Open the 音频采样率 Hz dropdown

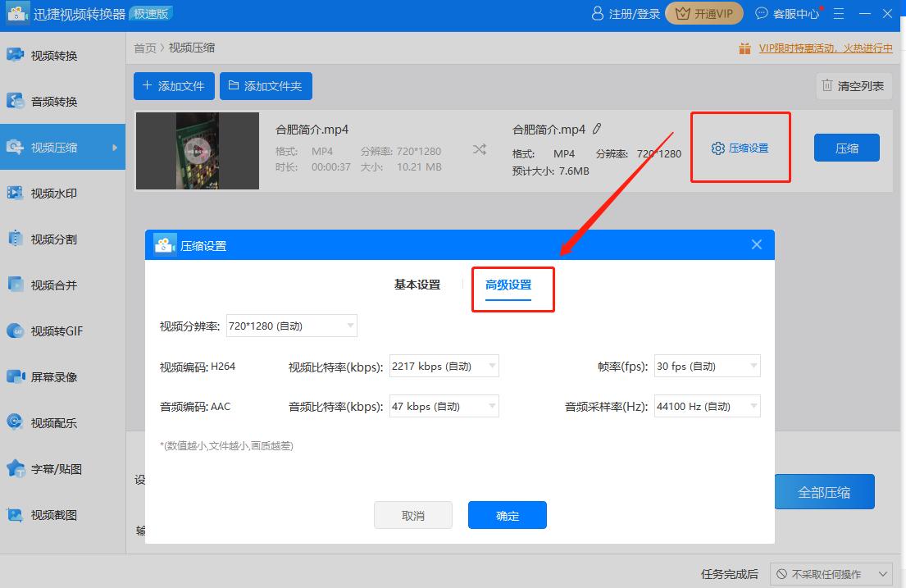[x=707, y=406]
